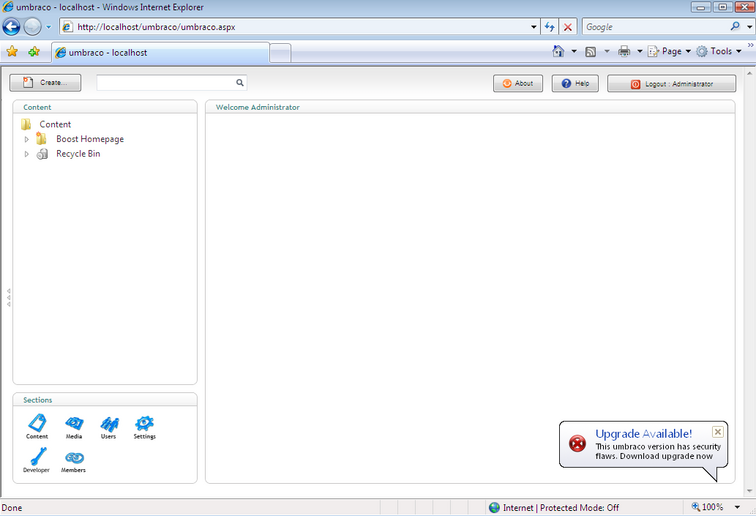Screen dimensions: 756x516
Task: Click the Internet zone globe icon
Action: (494, 507)
